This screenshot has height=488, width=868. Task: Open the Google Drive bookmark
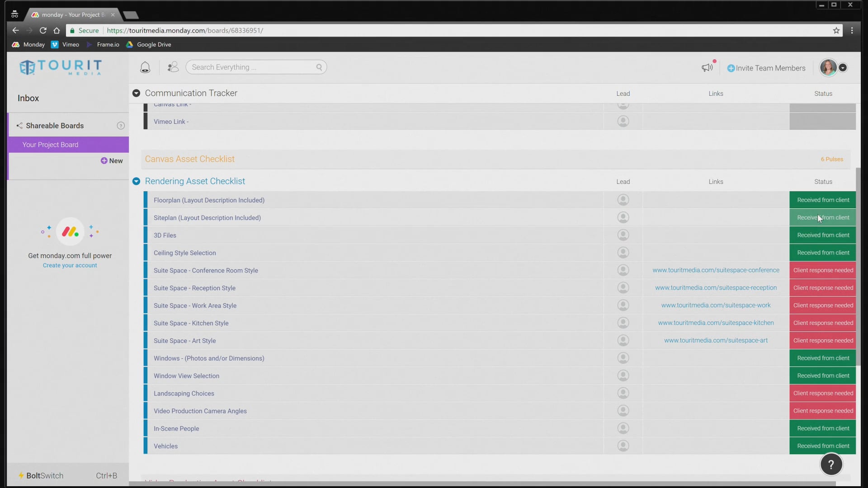(149, 44)
